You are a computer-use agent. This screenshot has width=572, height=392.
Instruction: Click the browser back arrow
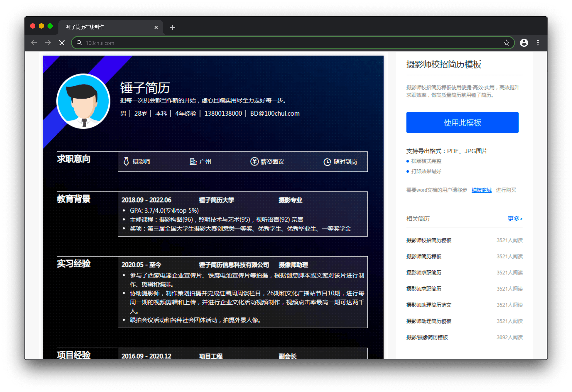34,43
